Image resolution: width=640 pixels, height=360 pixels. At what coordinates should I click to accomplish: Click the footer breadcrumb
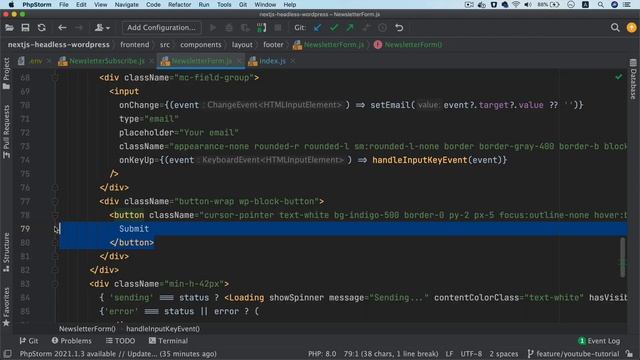tap(273, 44)
